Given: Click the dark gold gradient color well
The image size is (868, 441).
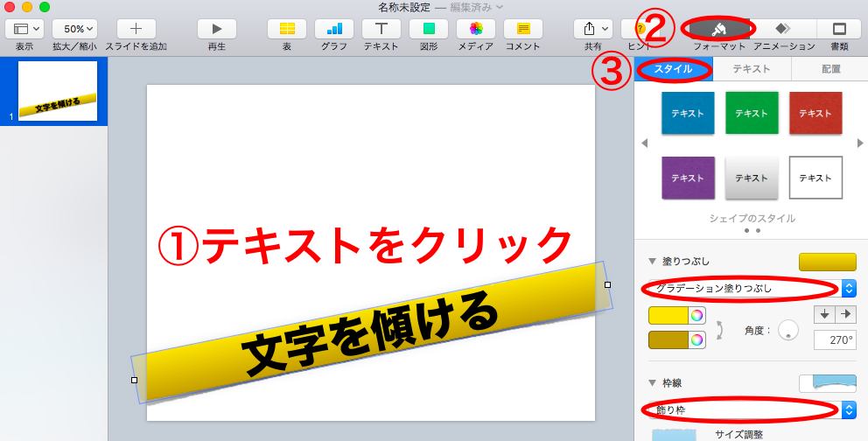Looking at the screenshot, I should (668, 339).
